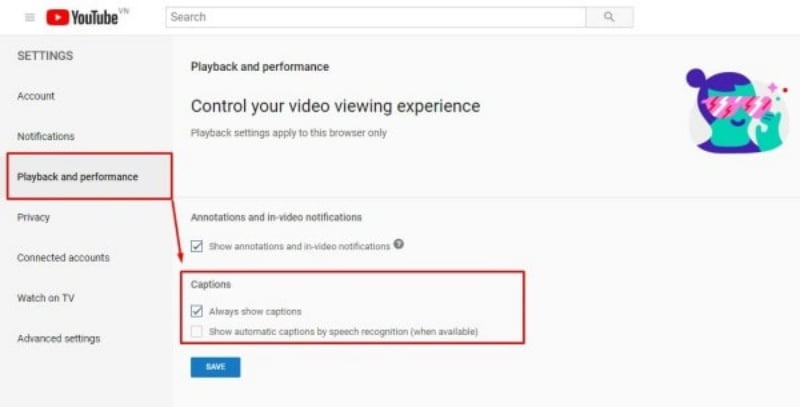Click the magnifying glass search button

click(610, 17)
